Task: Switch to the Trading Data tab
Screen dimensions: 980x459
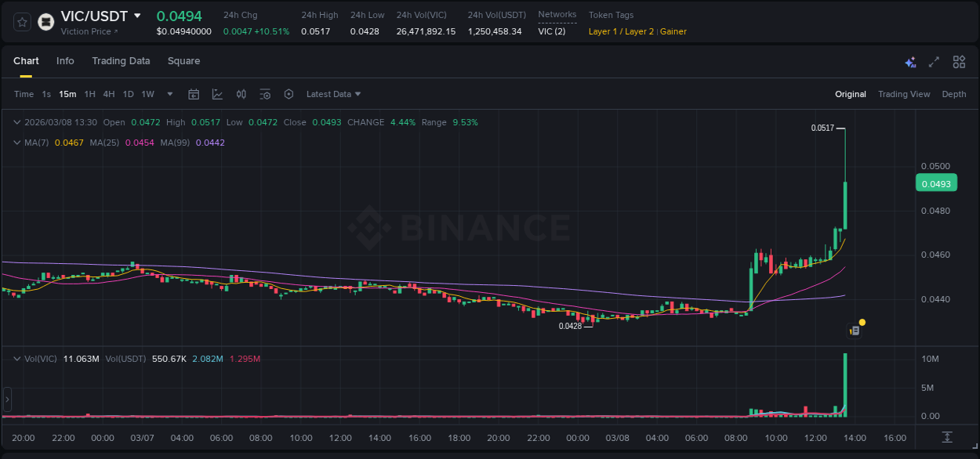Action: click(121, 61)
